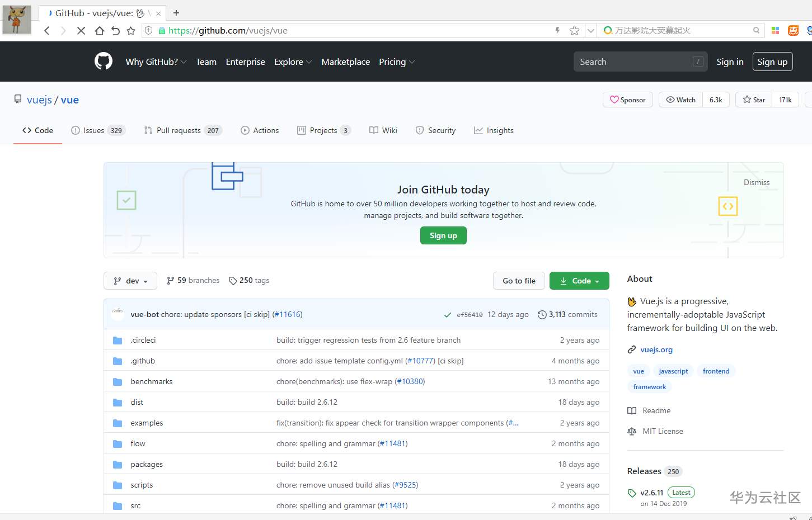This screenshot has height=520, width=812.
Task: Expand the Why GitHub? menu
Action: coord(156,62)
